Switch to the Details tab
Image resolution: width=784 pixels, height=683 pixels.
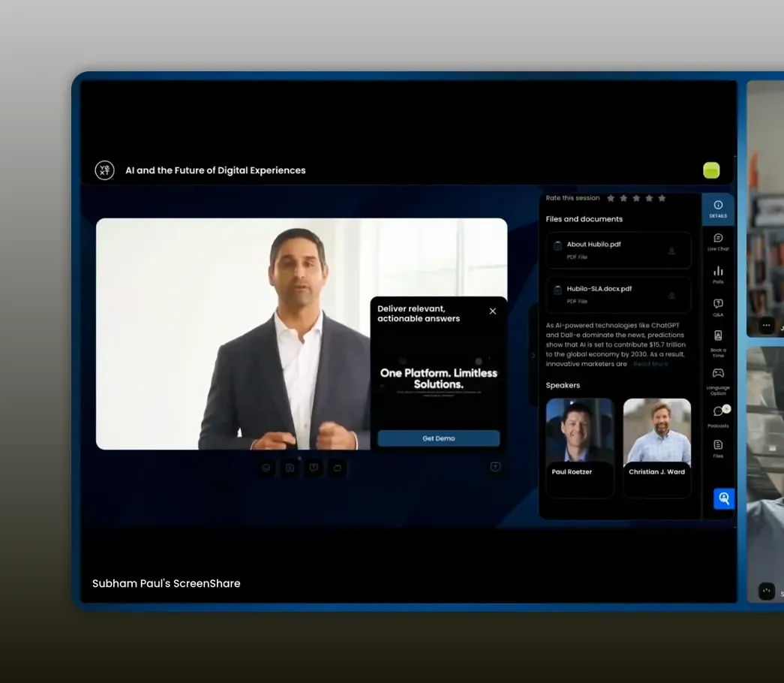point(718,209)
